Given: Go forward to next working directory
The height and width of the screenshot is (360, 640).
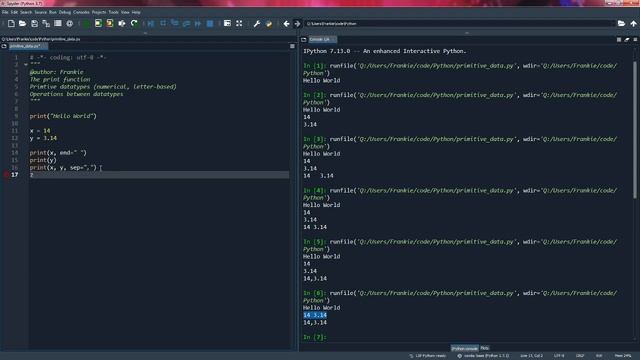Looking at the screenshot, I should (x=297, y=24).
